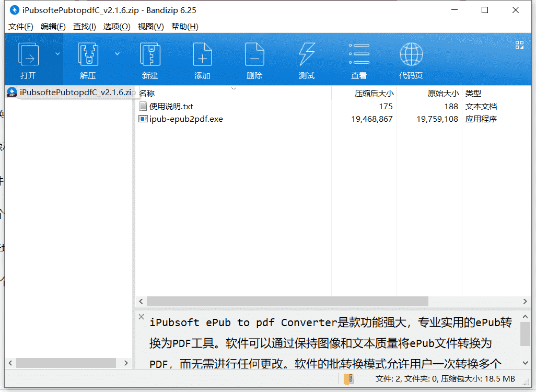Click the Code page (代码页) globe icon
Screen dimensions: 536x392
coord(411,54)
